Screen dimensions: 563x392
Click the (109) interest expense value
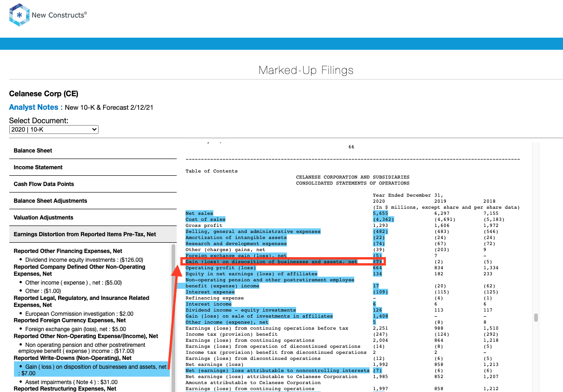tap(380, 292)
